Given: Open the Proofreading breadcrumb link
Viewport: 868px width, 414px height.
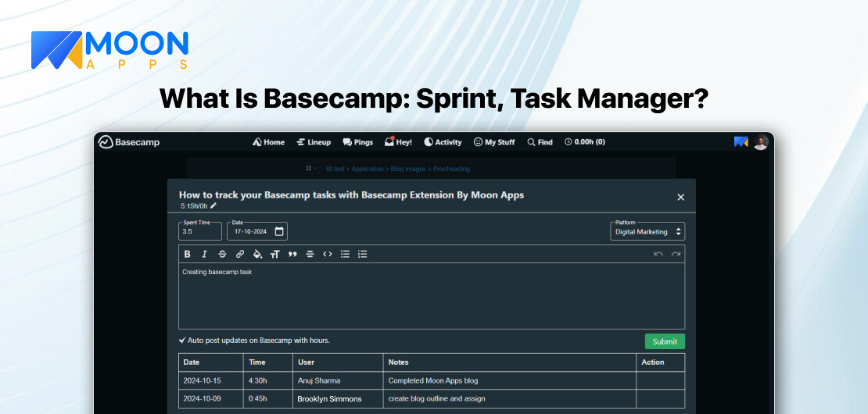Looking at the screenshot, I should [x=451, y=169].
